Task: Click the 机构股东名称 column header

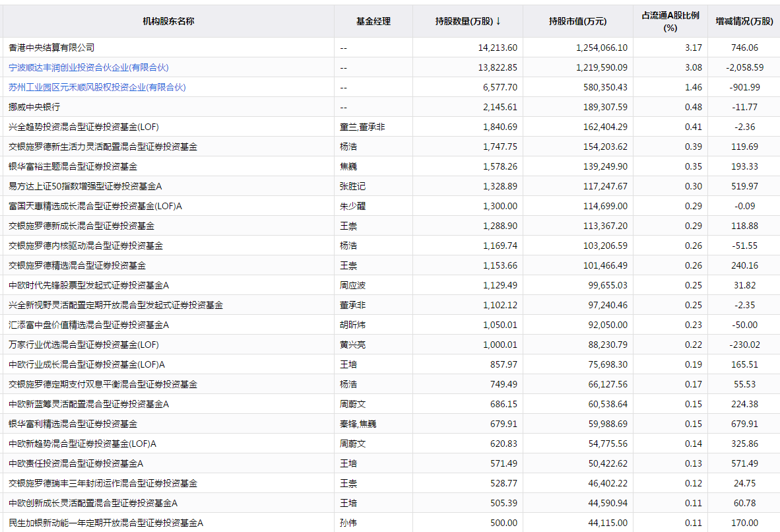Action: 168,21
